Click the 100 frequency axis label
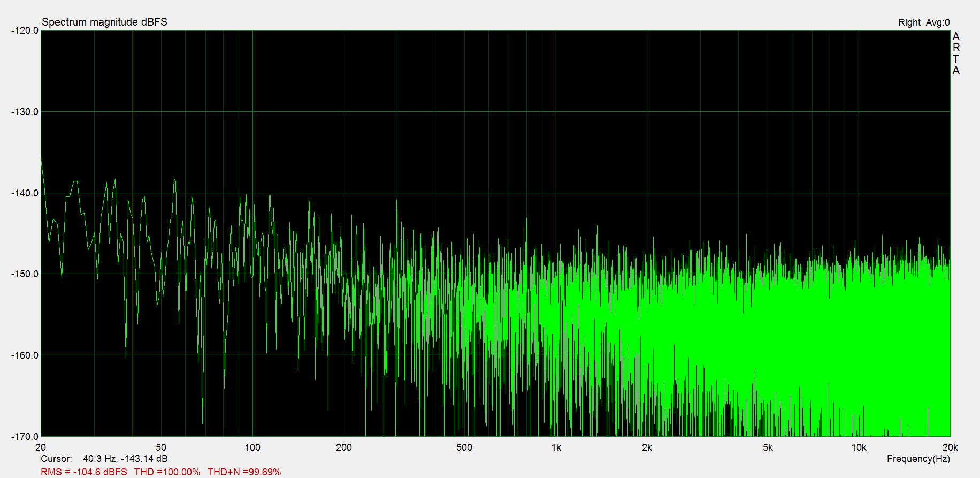Screen dimensions: 980x478 pyautogui.click(x=252, y=447)
